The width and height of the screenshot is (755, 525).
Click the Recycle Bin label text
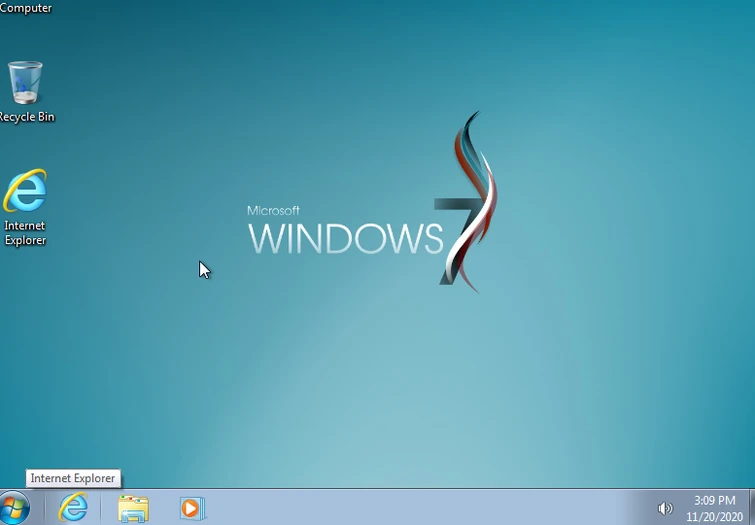pos(26,117)
